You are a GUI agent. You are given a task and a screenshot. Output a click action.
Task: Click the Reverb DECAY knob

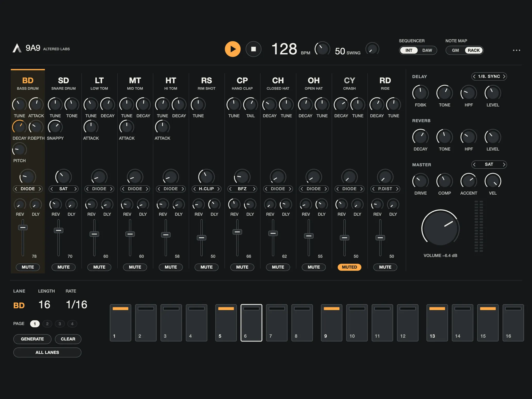click(x=420, y=137)
